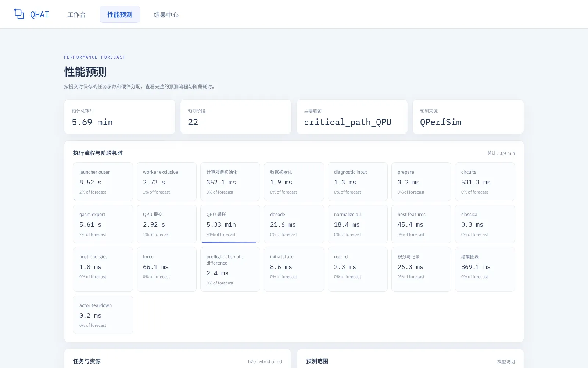Select the worker exclusive stage card
588x368 pixels.
click(166, 181)
